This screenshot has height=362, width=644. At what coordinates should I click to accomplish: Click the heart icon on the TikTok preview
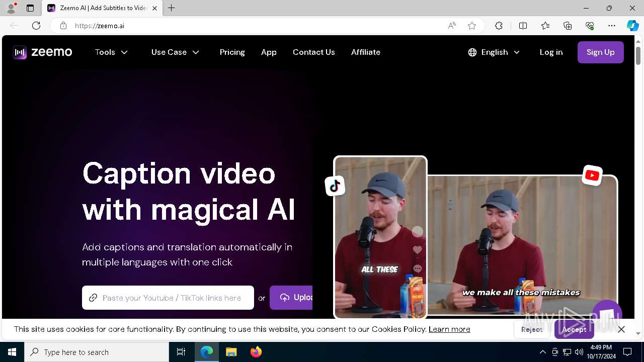click(x=417, y=250)
